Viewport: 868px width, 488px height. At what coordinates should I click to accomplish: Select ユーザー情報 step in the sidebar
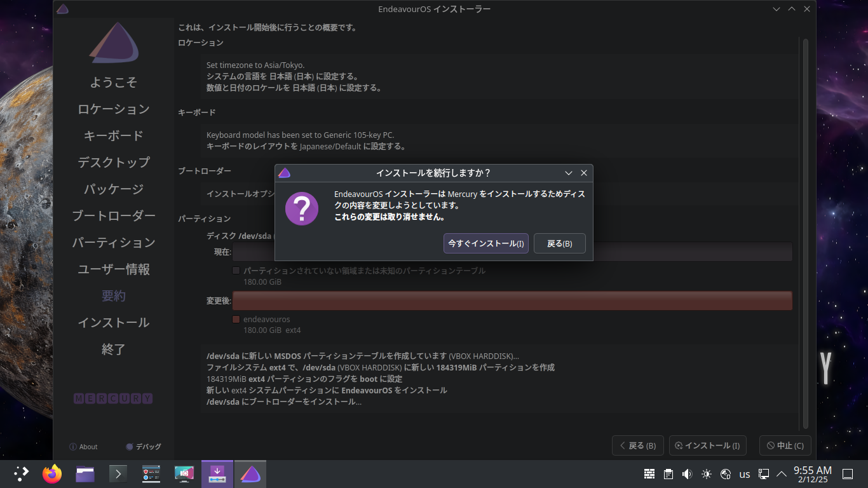click(x=114, y=269)
